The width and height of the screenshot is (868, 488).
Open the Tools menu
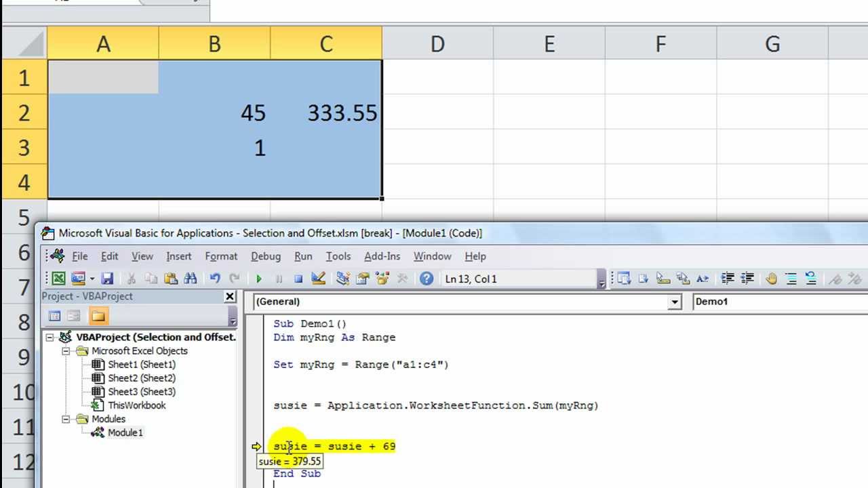point(338,256)
